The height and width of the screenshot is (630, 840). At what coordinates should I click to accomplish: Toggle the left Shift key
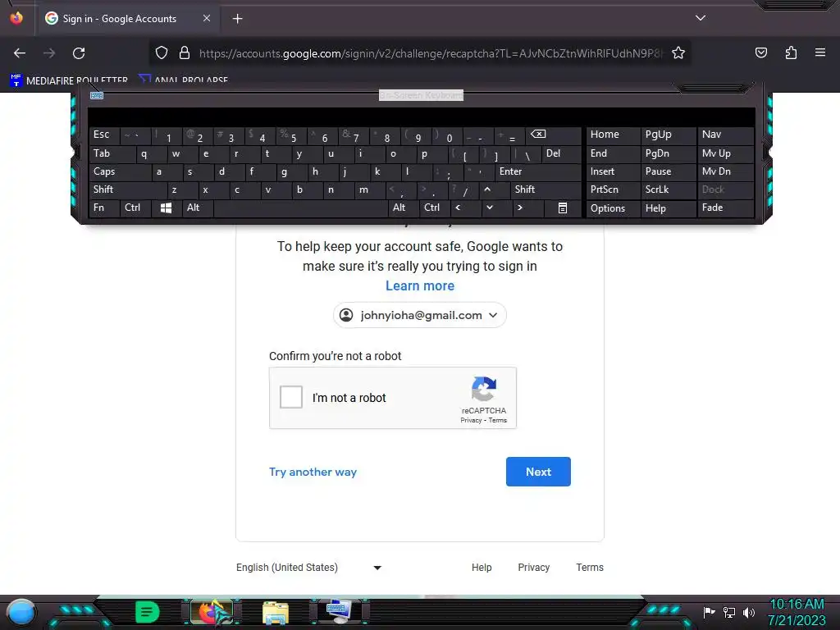tap(128, 189)
